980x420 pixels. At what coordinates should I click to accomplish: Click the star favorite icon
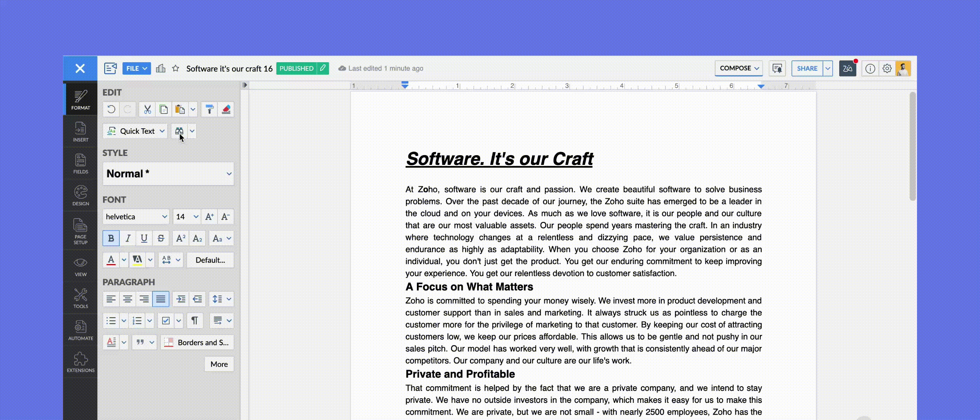click(x=176, y=68)
